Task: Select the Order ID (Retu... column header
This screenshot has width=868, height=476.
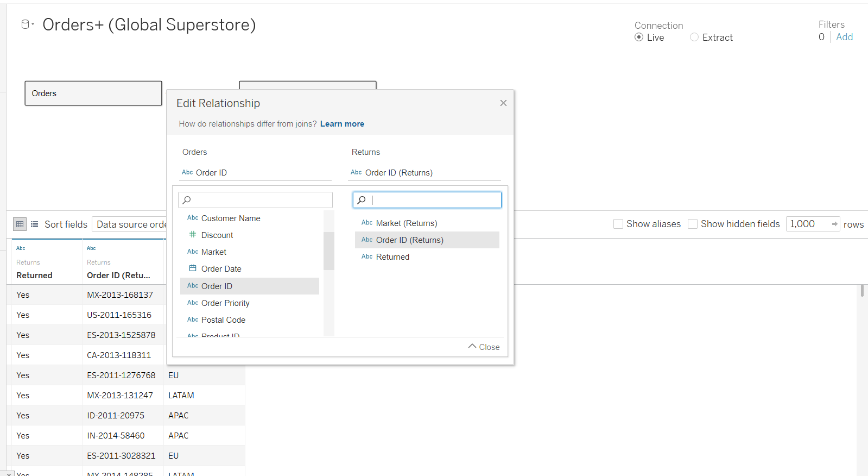Action: [x=123, y=262]
